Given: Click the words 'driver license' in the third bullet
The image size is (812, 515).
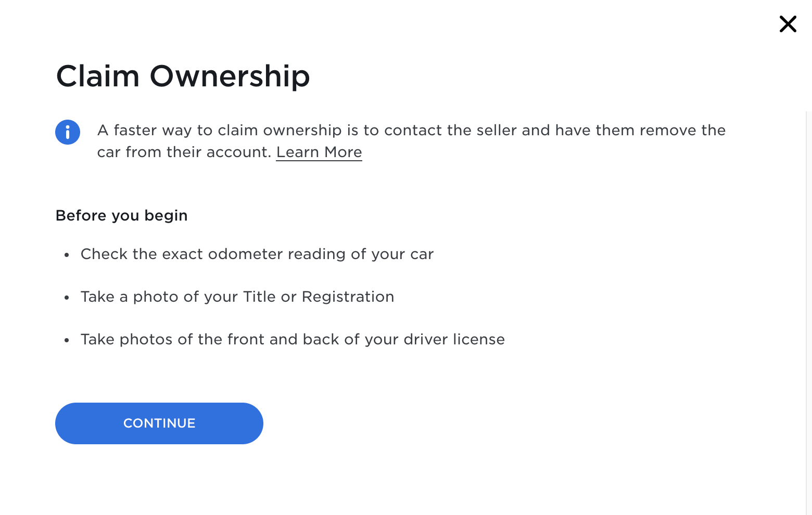Looking at the screenshot, I should pyautogui.click(x=454, y=339).
